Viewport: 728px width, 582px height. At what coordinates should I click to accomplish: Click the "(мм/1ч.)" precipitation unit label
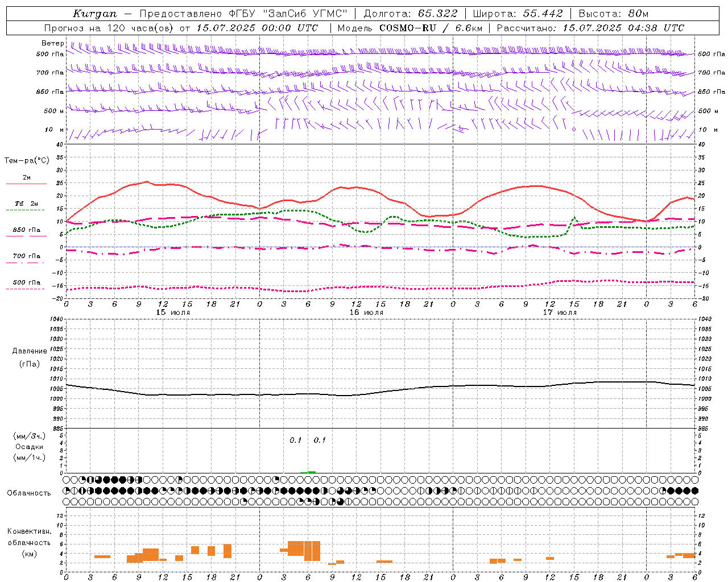coord(29,458)
